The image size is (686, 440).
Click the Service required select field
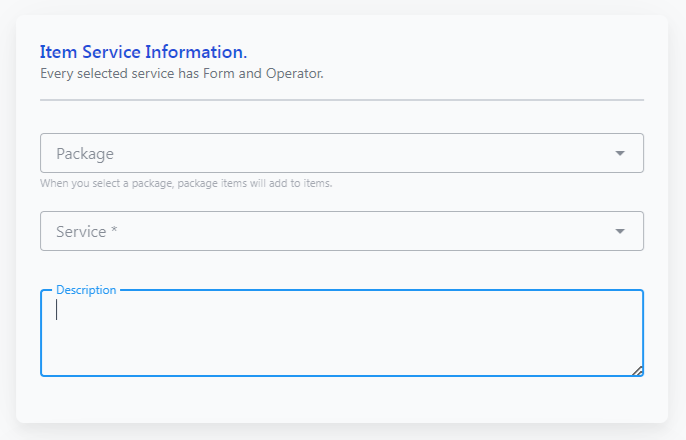[342, 231]
